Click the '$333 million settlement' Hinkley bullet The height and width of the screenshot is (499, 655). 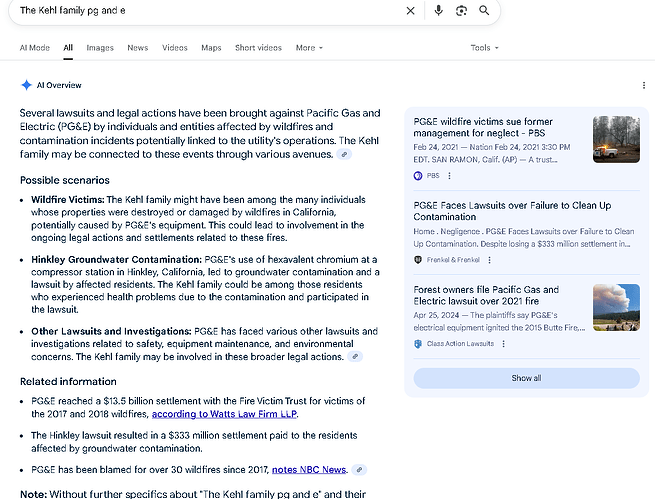(194, 442)
